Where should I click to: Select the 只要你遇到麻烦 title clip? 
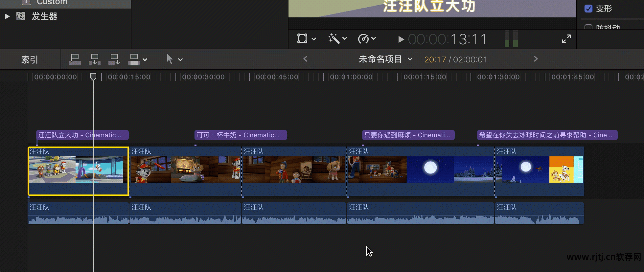(408, 135)
